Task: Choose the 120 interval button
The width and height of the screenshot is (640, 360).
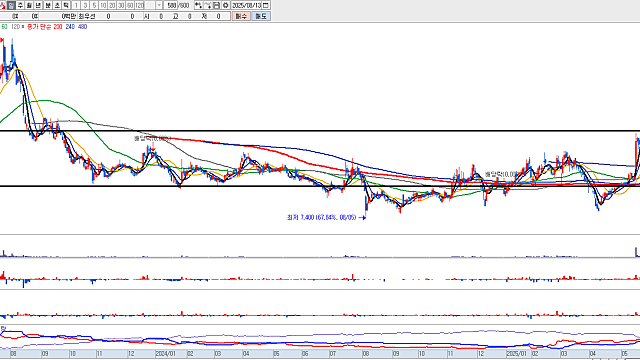Action: (x=139, y=5)
